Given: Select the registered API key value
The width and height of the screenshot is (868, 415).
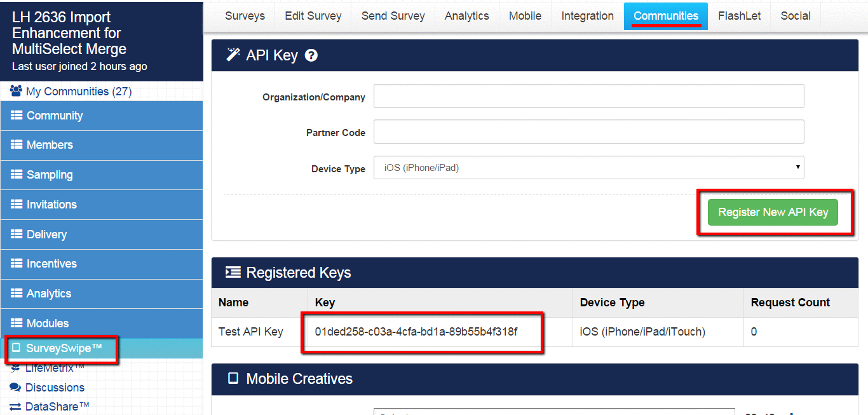Looking at the screenshot, I should 416,332.
